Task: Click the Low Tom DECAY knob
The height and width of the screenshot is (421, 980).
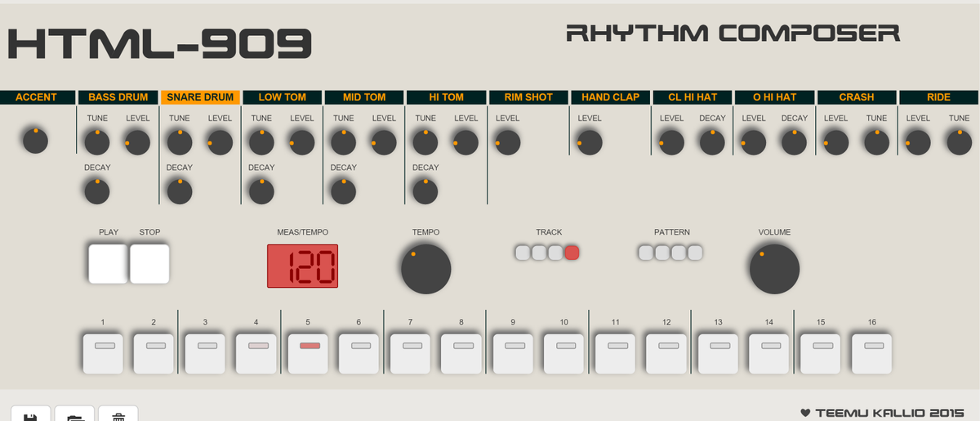Action: 261,192
